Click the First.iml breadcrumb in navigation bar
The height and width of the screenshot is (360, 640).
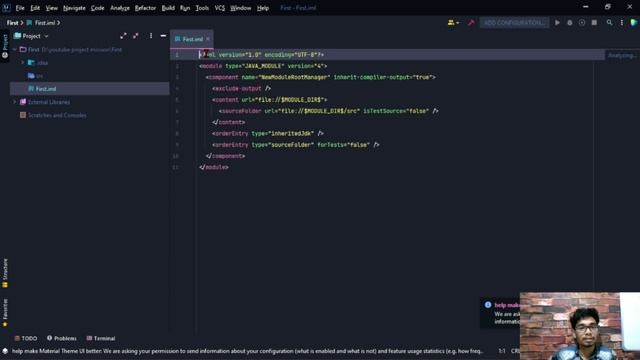coord(44,23)
